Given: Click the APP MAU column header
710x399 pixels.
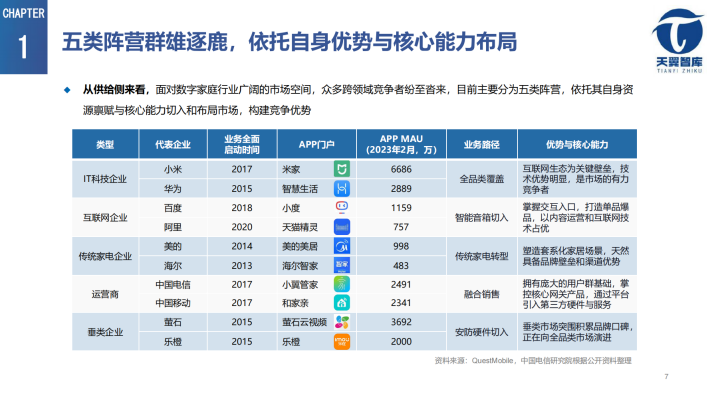Looking at the screenshot, I should tap(401, 144).
